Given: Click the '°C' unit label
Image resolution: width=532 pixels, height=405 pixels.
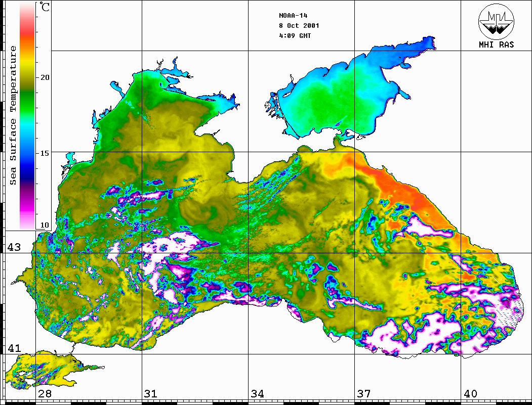Looking at the screenshot, I should [45, 7].
